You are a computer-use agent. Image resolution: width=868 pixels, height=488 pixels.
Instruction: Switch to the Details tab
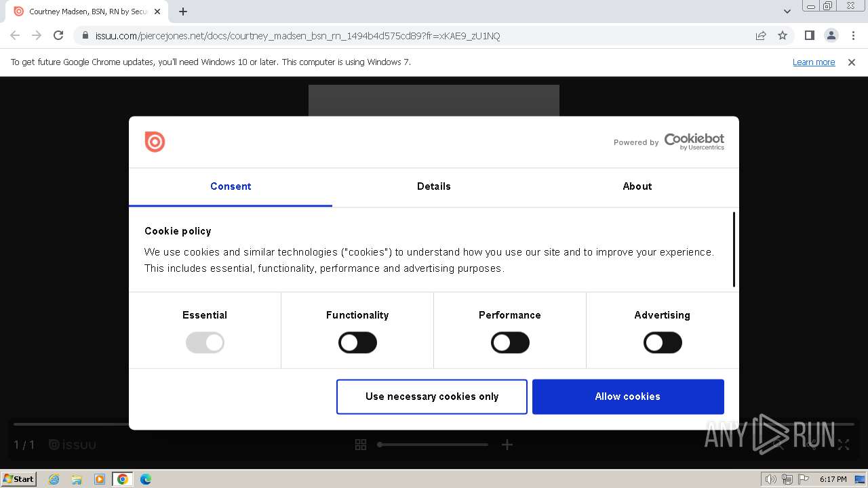pyautogui.click(x=434, y=186)
